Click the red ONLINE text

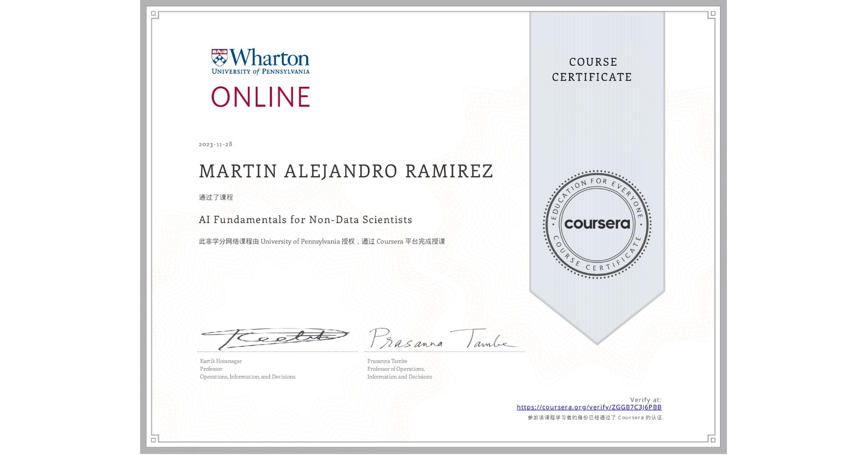pos(261,97)
